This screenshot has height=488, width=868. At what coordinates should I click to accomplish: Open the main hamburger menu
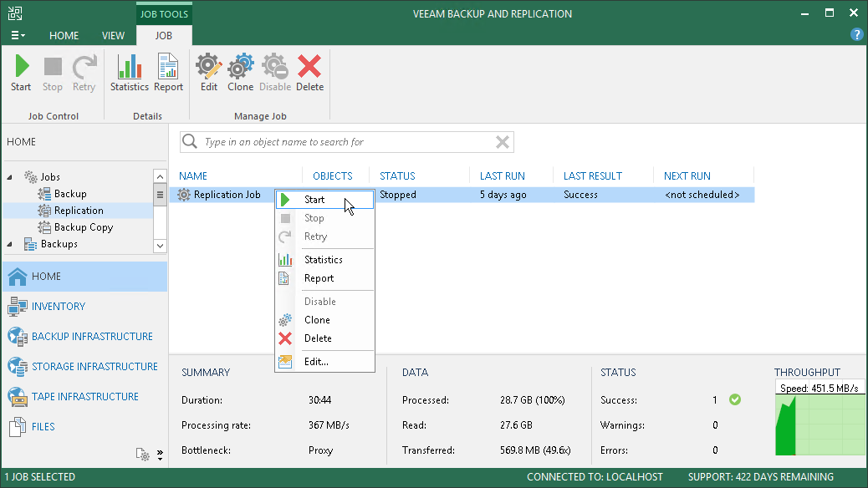pyautogui.click(x=18, y=35)
